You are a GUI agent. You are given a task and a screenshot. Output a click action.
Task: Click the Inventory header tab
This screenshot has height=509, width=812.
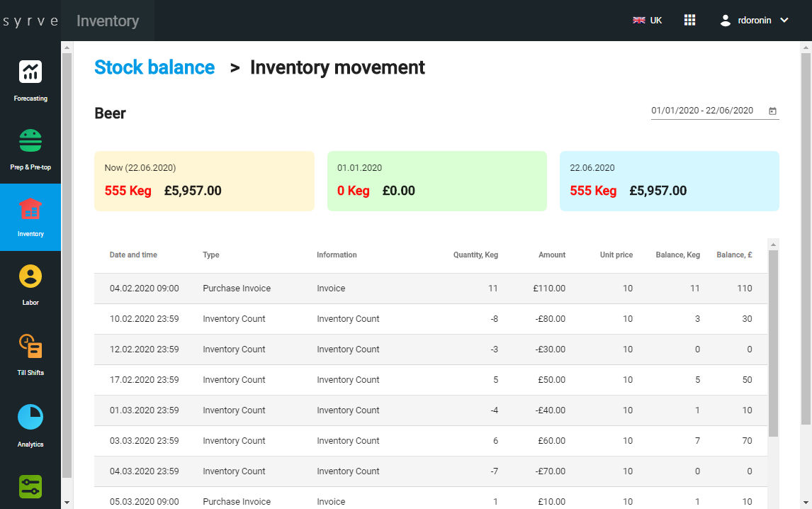[108, 21]
